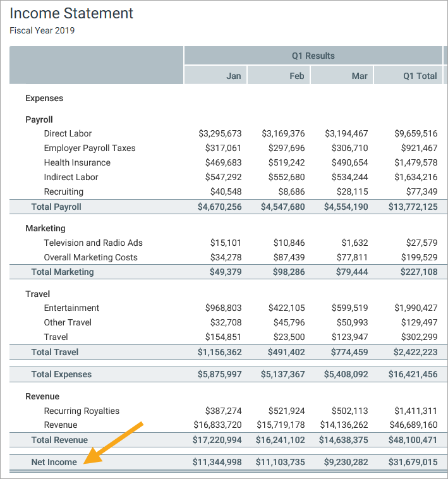Select the Entertainment row label
This screenshot has width=448, height=479.
click(71, 308)
